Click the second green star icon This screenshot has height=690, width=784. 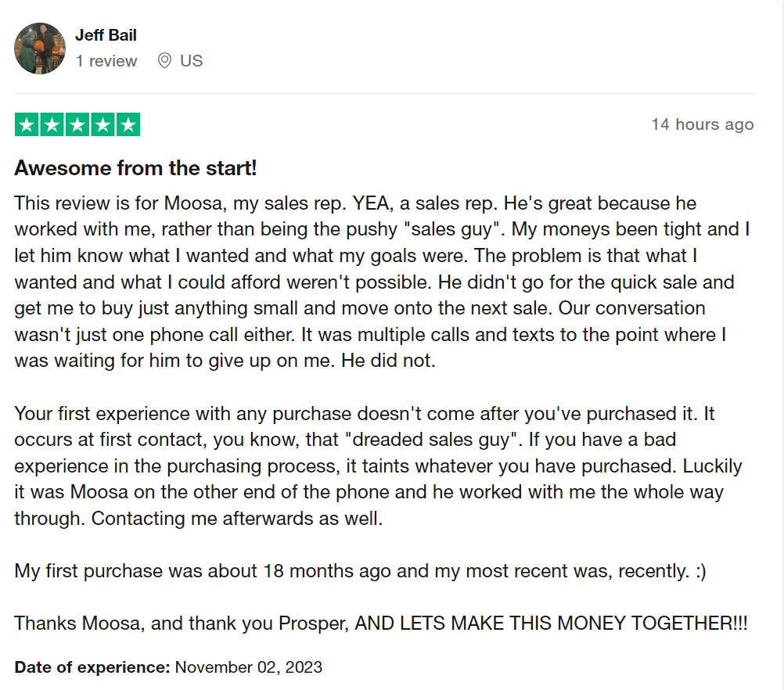pos(52,124)
